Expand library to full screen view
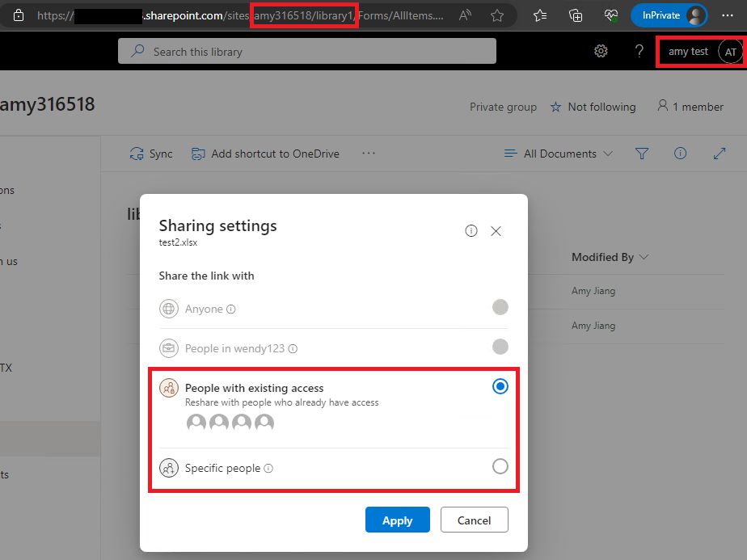The height and width of the screenshot is (560, 747). click(720, 154)
